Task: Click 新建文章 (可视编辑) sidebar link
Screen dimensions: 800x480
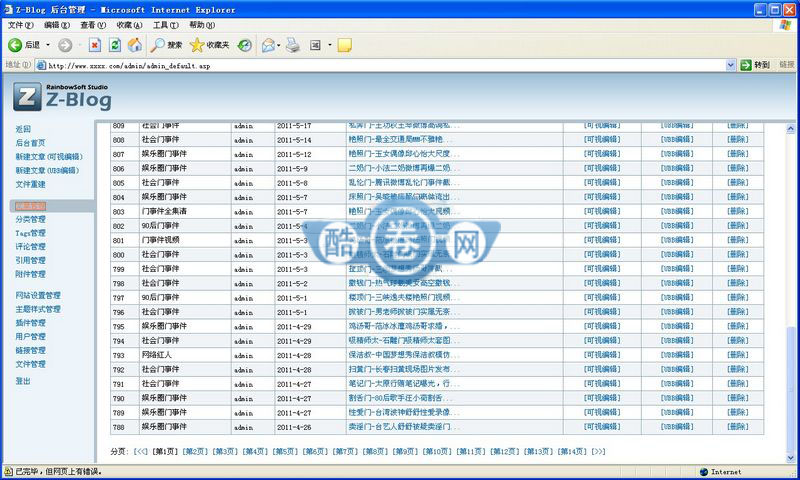Action: [49, 157]
